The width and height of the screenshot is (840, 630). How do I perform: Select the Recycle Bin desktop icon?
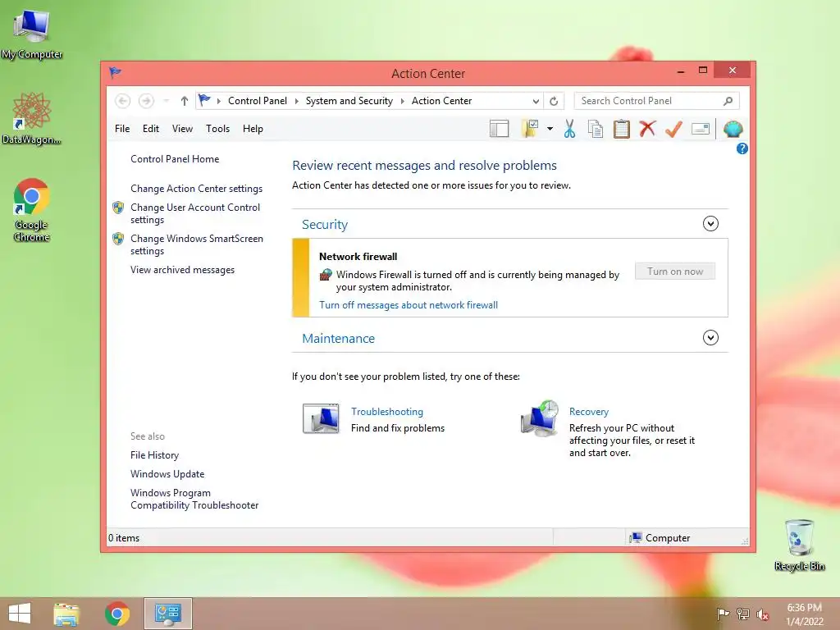point(799,545)
